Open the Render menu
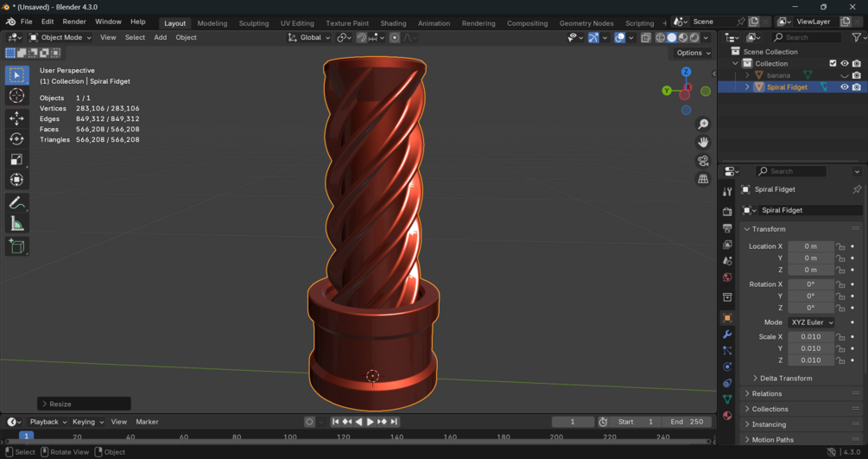 (x=74, y=22)
